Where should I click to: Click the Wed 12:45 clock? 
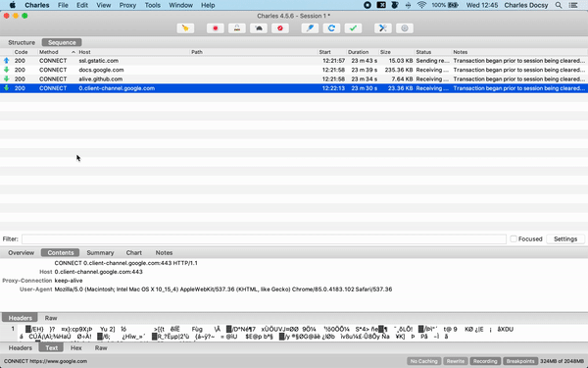[x=482, y=5]
